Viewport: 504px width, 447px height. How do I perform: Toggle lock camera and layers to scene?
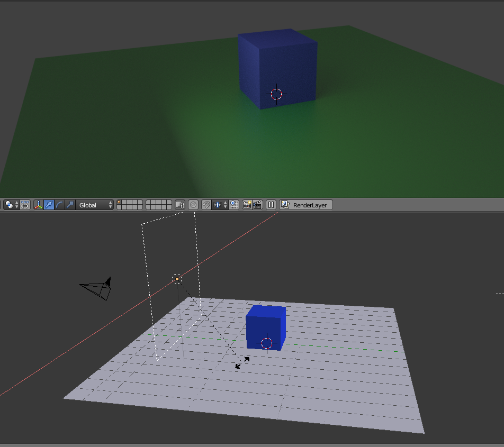pos(180,205)
